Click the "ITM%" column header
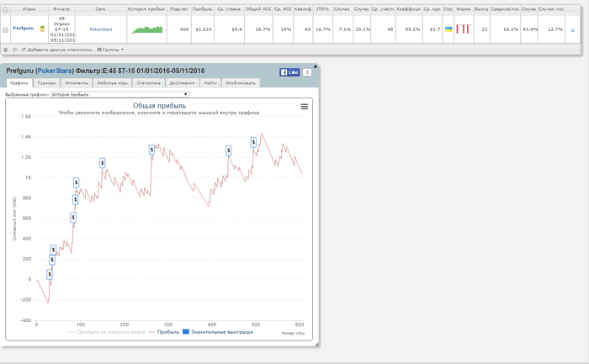 click(322, 9)
